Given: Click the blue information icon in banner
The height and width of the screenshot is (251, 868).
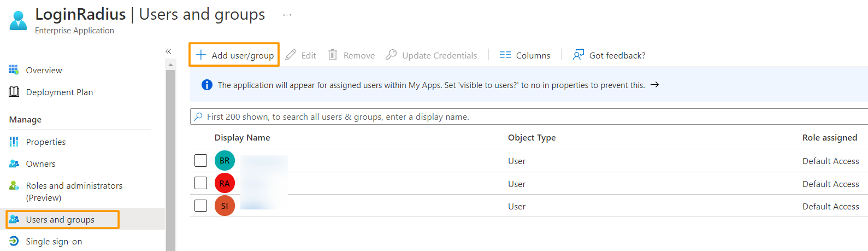Looking at the screenshot, I should tap(207, 85).
